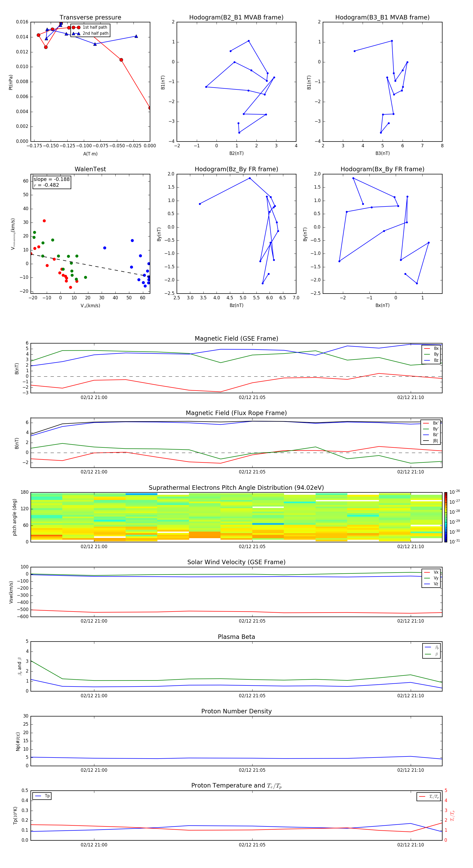
Task: Click the Bx legend entry in GSE plot
Action: (x=431, y=349)
